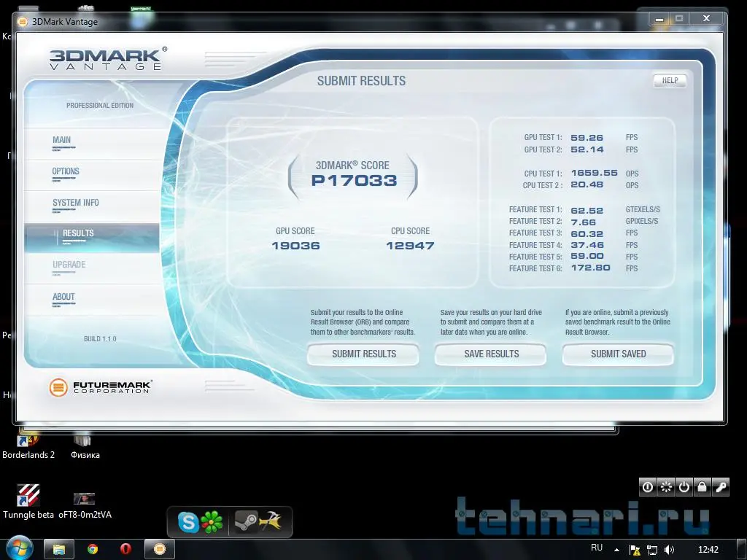Open the ABOUT page
The image size is (747, 560).
tap(63, 297)
